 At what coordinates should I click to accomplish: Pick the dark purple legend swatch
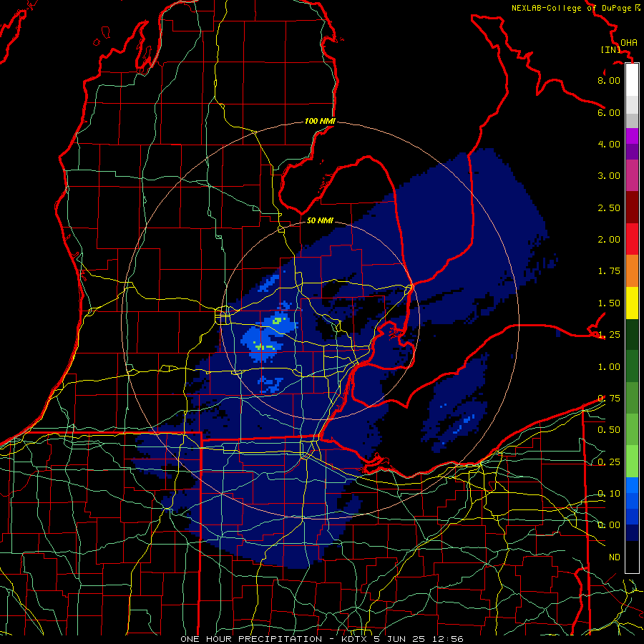point(632,152)
